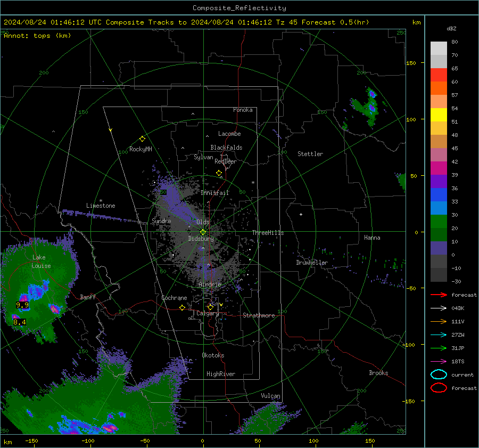Click the storm top label 9.9
Viewport: 479px width, 448px height.
pyautogui.click(x=22, y=305)
